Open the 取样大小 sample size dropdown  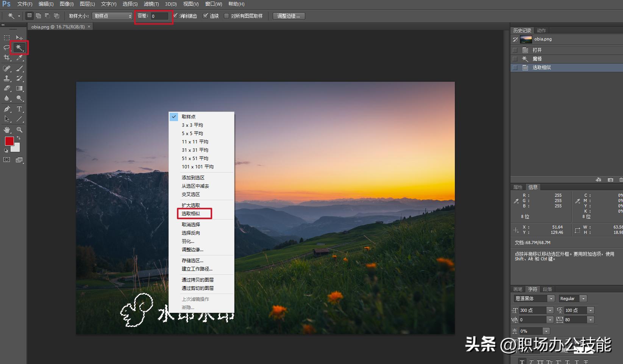(112, 16)
